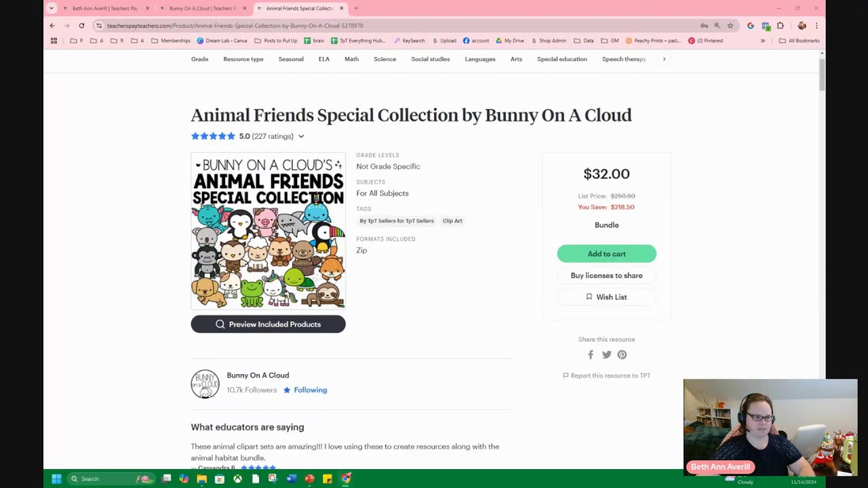Share this resource on Twitter
This screenshot has width=868, height=488.
pyautogui.click(x=606, y=354)
